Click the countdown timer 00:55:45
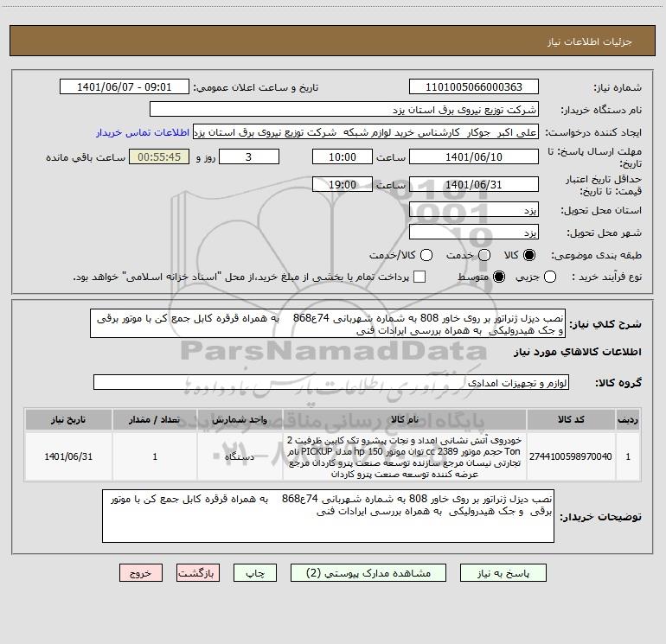Image resolution: width=666 pixels, height=644 pixels. (159, 156)
